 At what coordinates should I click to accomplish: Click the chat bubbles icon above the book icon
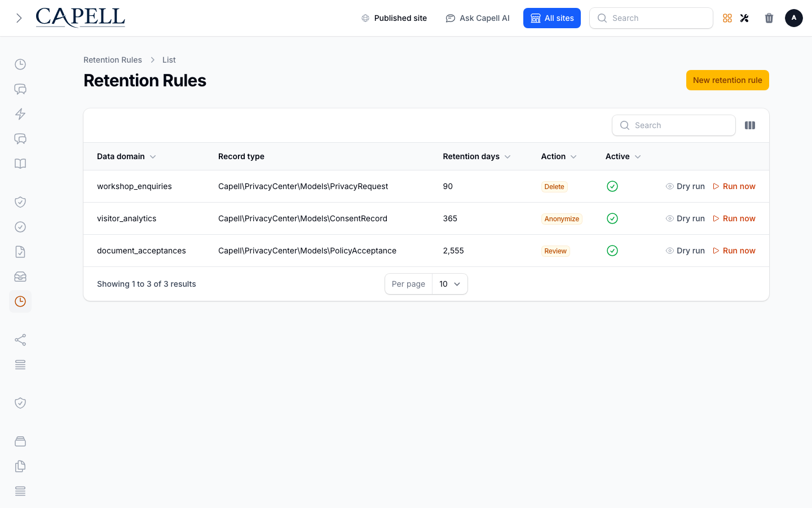(20, 139)
